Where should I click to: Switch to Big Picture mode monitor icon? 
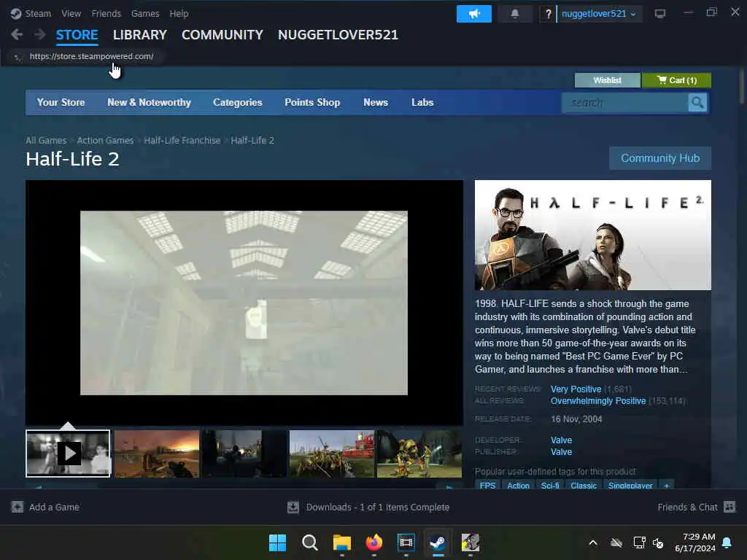pos(659,14)
